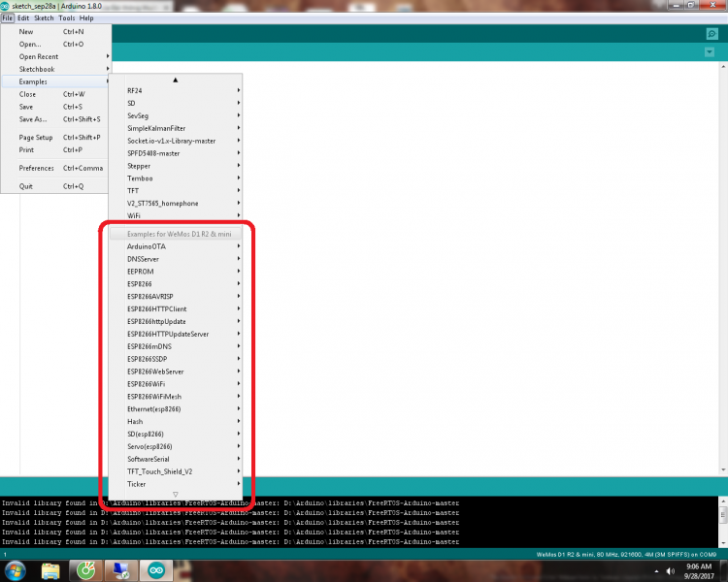Open DNSServer examples
The width and height of the screenshot is (728, 582).
point(176,259)
